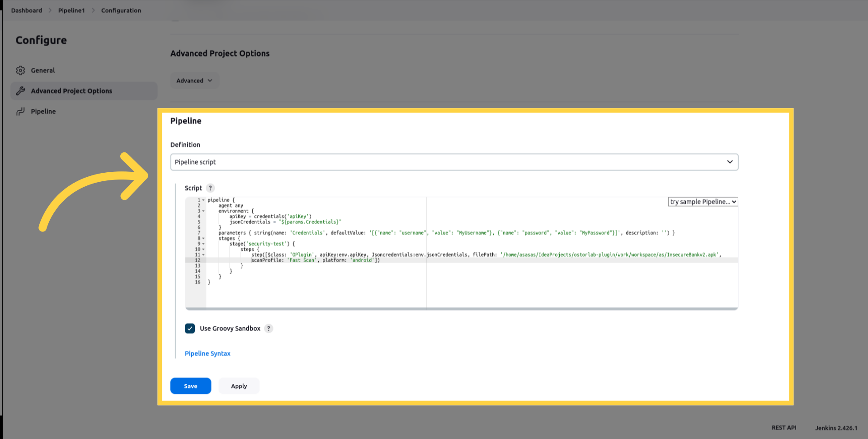
Task: Click the Advanced Project Options wrench icon
Action: [x=20, y=91]
